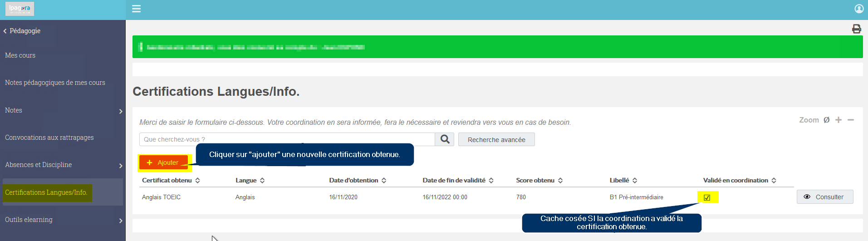Expand Absences et Discipline submenu arrow
Viewport: 868px width, 241px height.
(121, 166)
